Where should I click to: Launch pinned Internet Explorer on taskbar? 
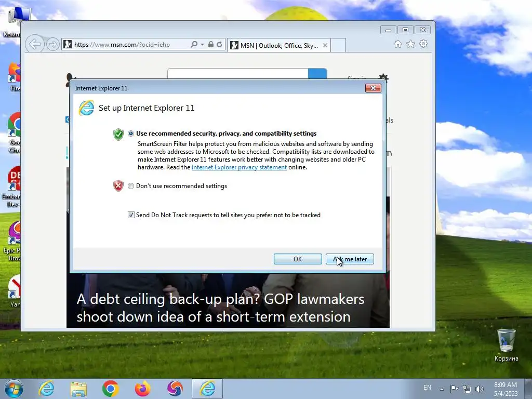click(46, 389)
